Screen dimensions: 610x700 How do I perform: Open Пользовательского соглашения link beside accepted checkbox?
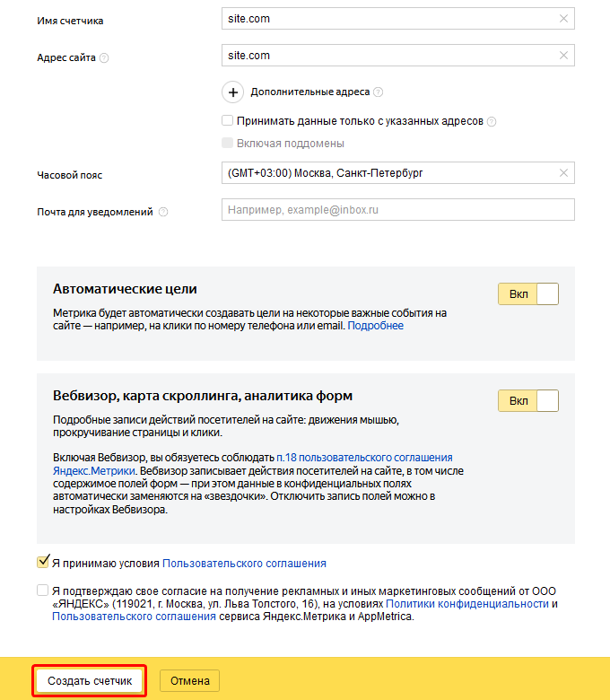244,564
